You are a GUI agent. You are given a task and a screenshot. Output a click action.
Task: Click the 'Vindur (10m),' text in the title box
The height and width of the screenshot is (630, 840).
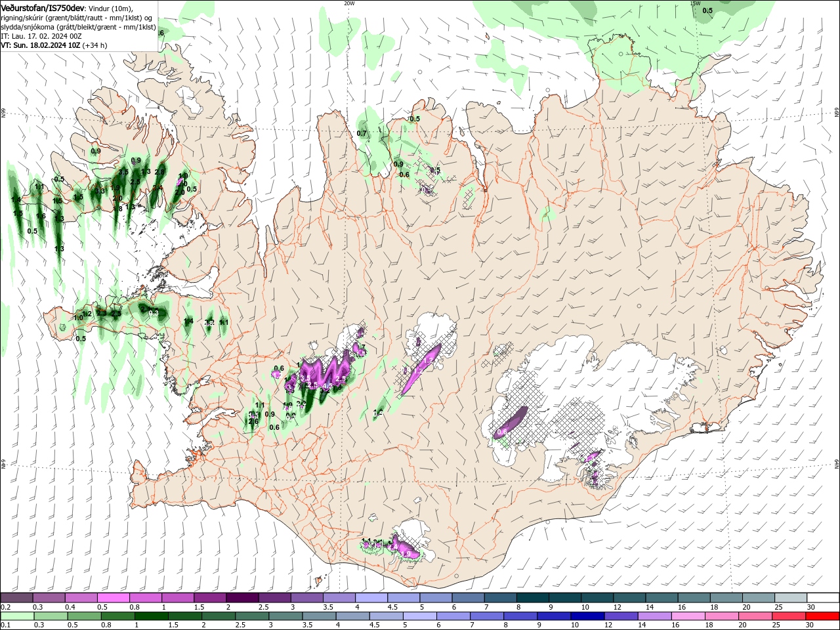click(111, 8)
